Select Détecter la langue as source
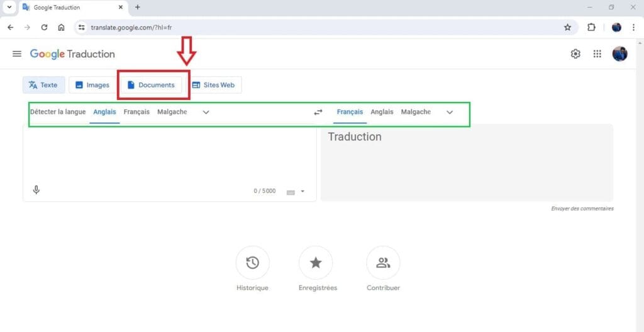The height and width of the screenshot is (332, 644). coord(58,112)
